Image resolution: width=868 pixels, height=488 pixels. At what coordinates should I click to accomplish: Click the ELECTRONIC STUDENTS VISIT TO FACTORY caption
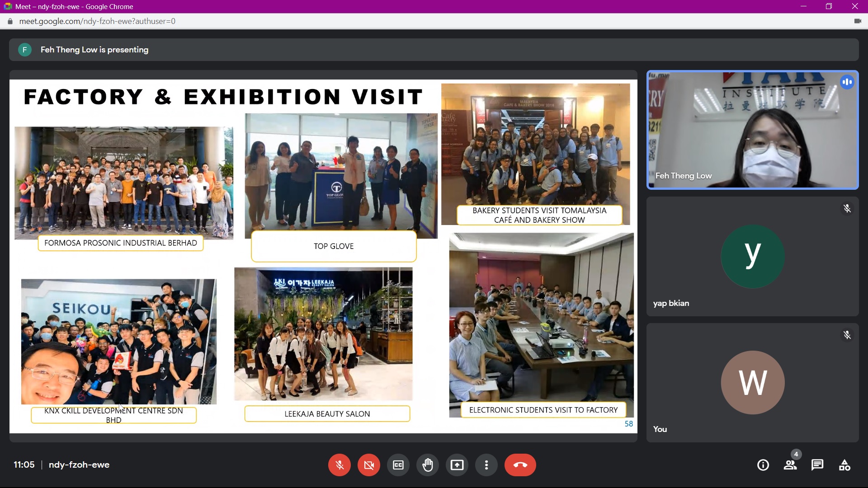(x=543, y=410)
